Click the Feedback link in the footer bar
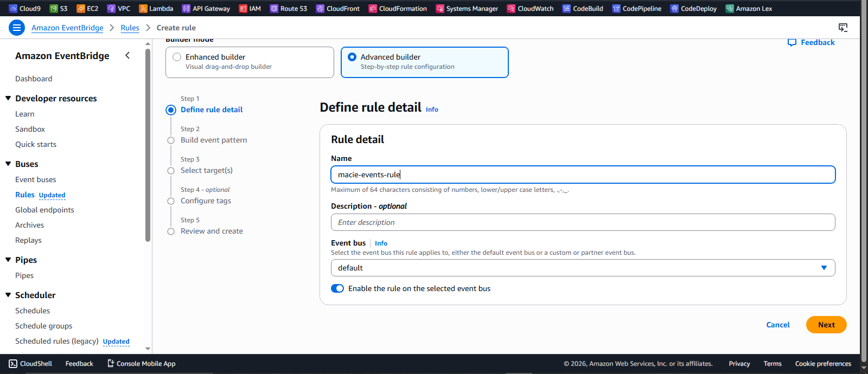The width and height of the screenshot is (868, 374). point(79,364)
